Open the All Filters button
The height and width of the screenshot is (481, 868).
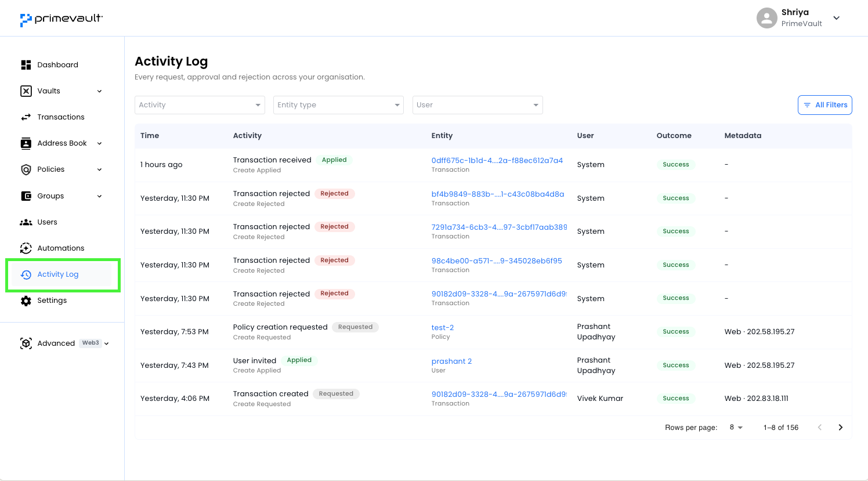(825, 105)
